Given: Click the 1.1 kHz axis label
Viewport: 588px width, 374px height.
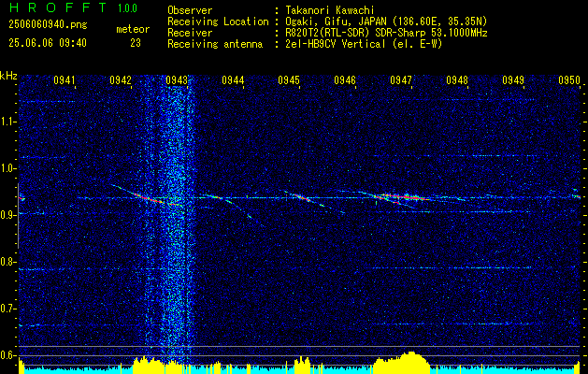Looking at the screenshot, I should pyautogui.click(x=7, y=122).
